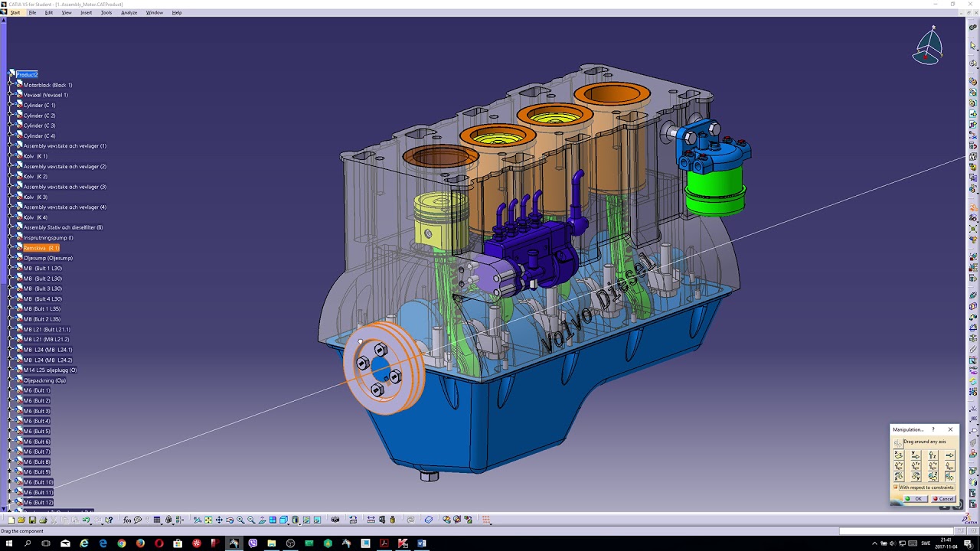Open the View menu
The width and height of the screenshot is (980, 551).
pyautogui.click(x=67, y=12)
